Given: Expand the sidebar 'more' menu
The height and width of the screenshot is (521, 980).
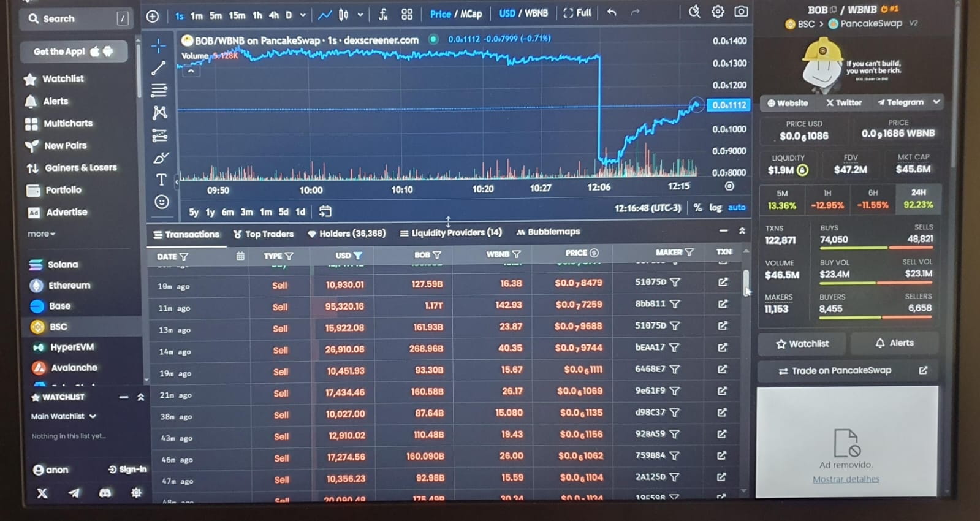Looking at the screenshot, I should 41,234.
